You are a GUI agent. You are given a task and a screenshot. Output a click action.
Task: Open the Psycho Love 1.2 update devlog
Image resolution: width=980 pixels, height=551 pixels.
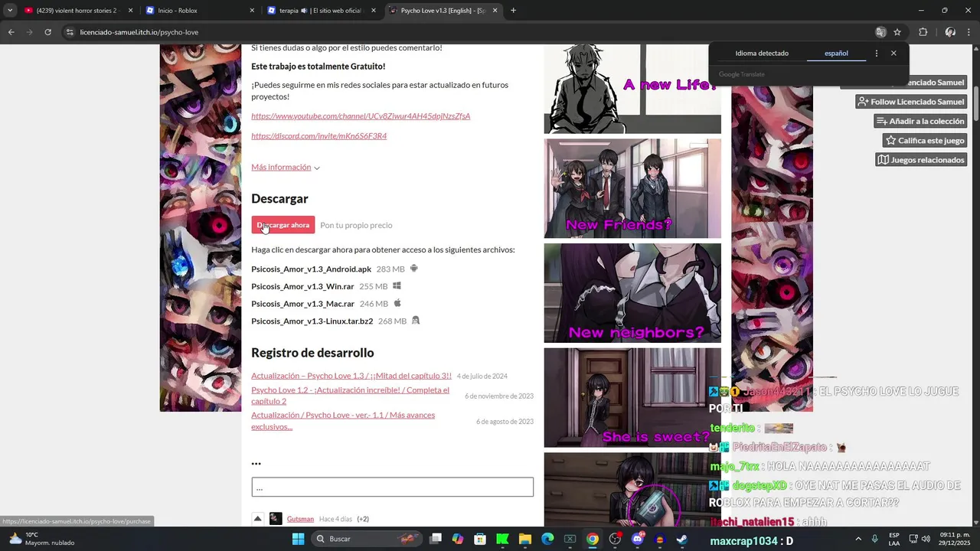click(351, 395)
